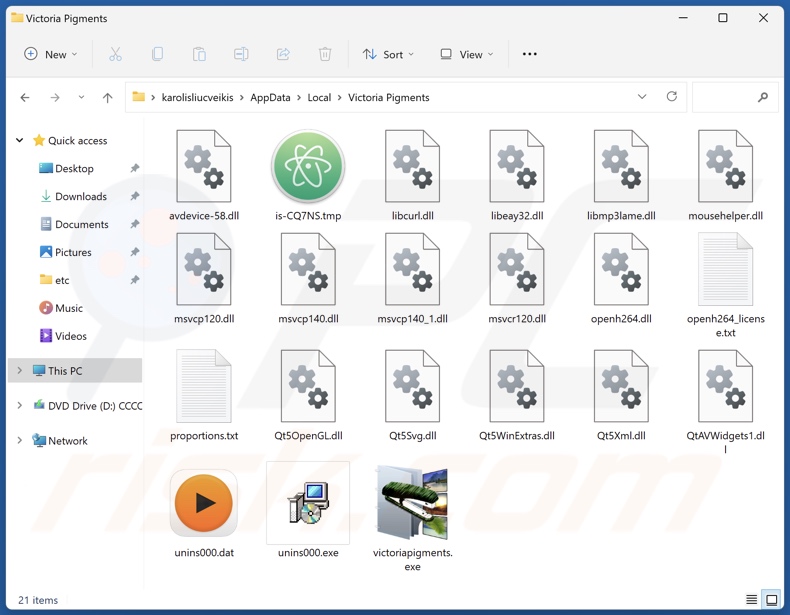Screen dimensions: 790x615
Task: Select the Qt5Svg.dll file
Action: (x=413, y=396)
